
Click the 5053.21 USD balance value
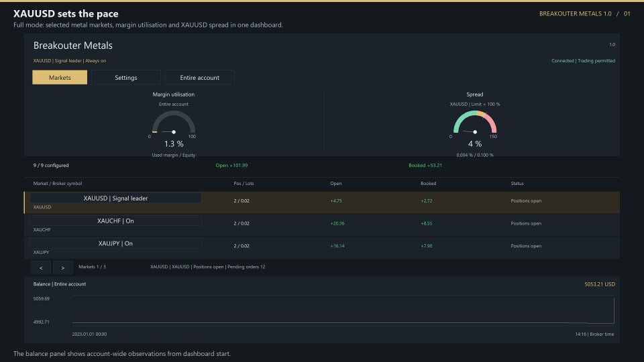pyautogui.click(x=600, y=284)
